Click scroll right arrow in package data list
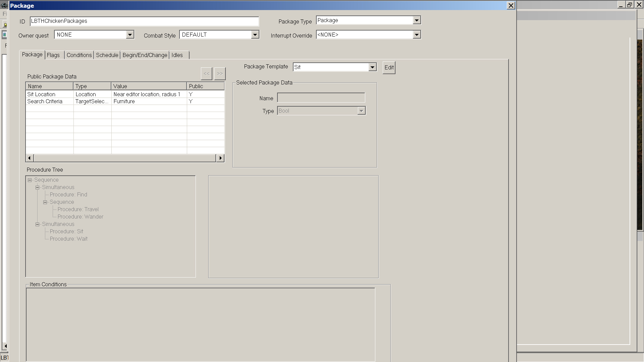 (220, 158)
